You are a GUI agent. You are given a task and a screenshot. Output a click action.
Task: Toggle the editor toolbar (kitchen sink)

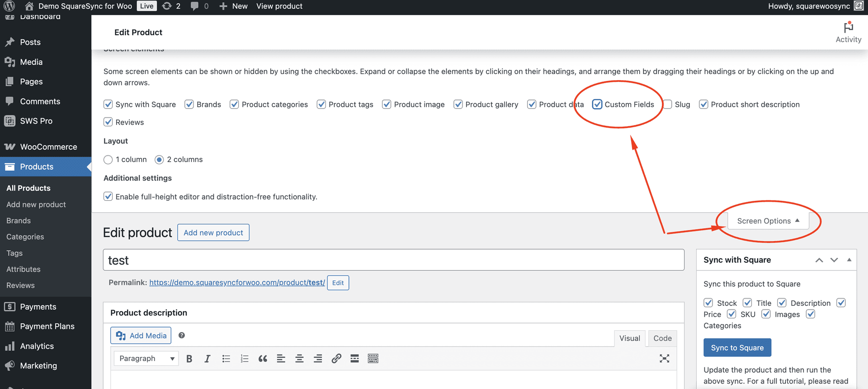coord(373,359)
